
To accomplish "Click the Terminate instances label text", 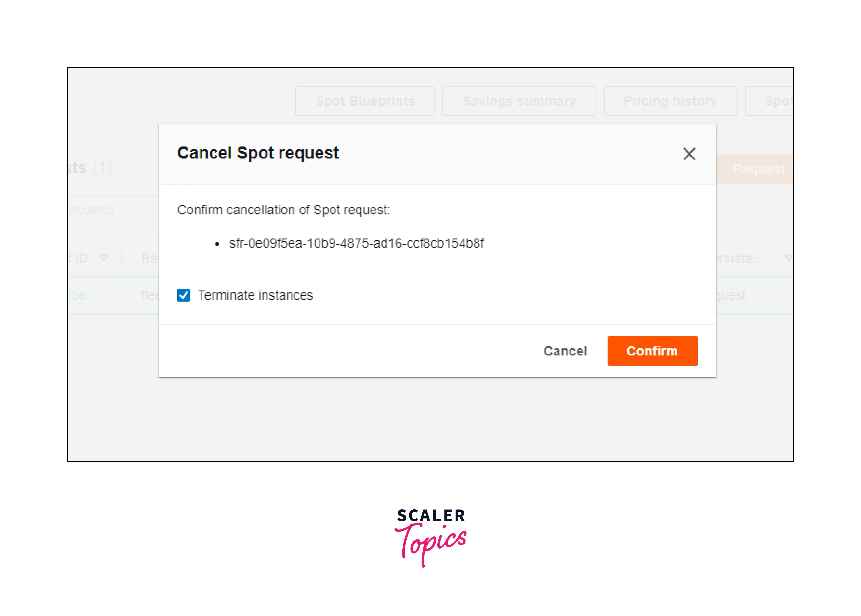I will pos(255,295).
